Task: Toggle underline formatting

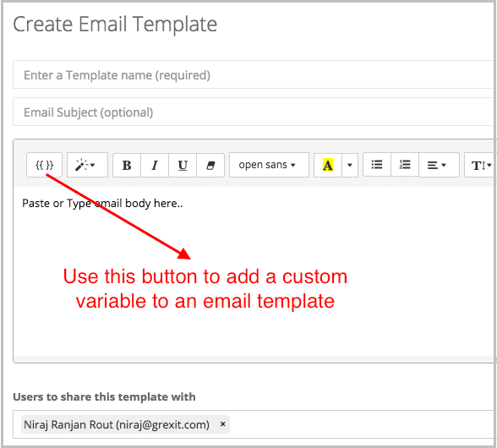Action: pyautogui.click(x=183, y=165)
